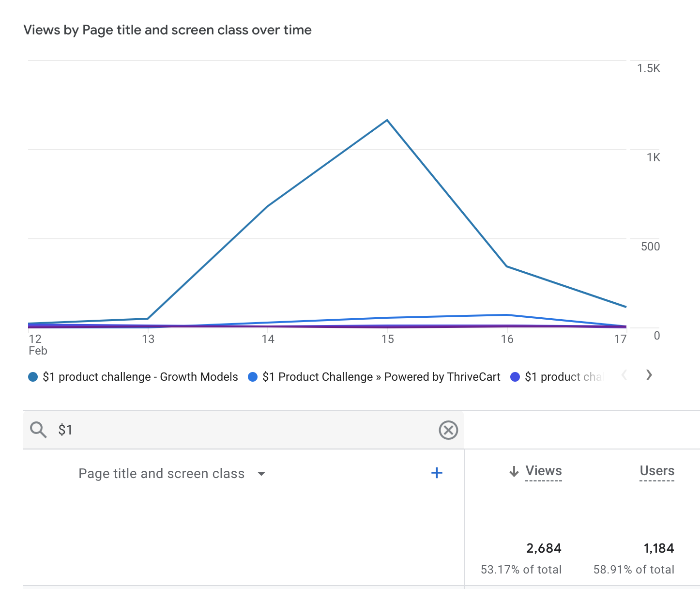Open the "Page title and screen class" dropdown
This screenshot has width=700, height=589.
tap(161, 473)
